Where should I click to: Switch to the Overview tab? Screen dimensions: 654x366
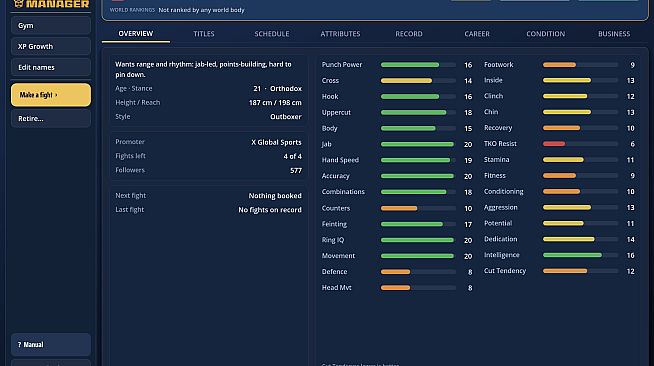click(x=136, y=34)
